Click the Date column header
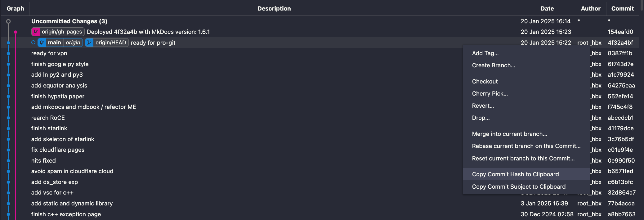Image resolution: width=644 pixels, height=220 pixels. point(547,9)
